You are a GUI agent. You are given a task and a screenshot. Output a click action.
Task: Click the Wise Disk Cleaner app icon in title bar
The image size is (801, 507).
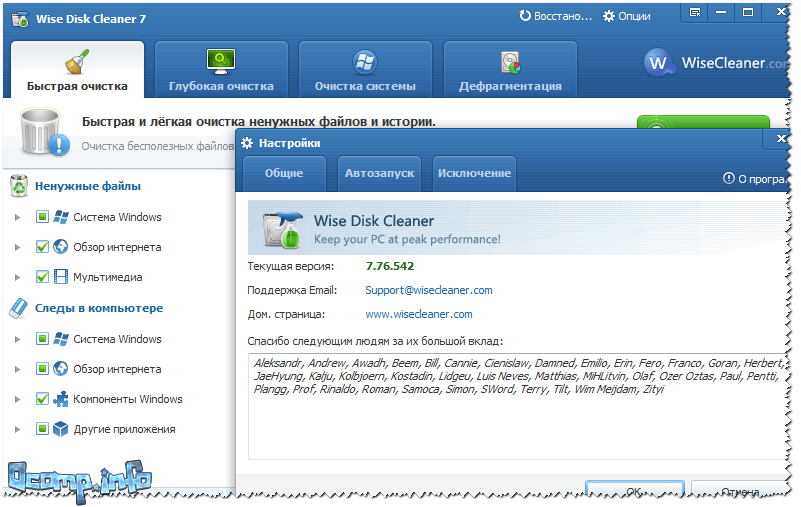[20, 19]
